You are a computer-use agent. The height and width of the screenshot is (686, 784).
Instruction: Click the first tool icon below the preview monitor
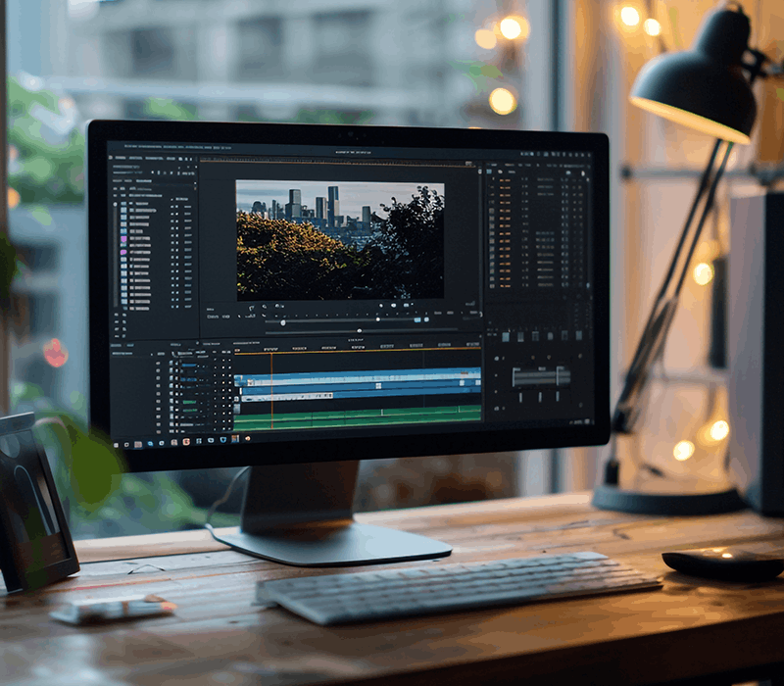click(252, 308)
